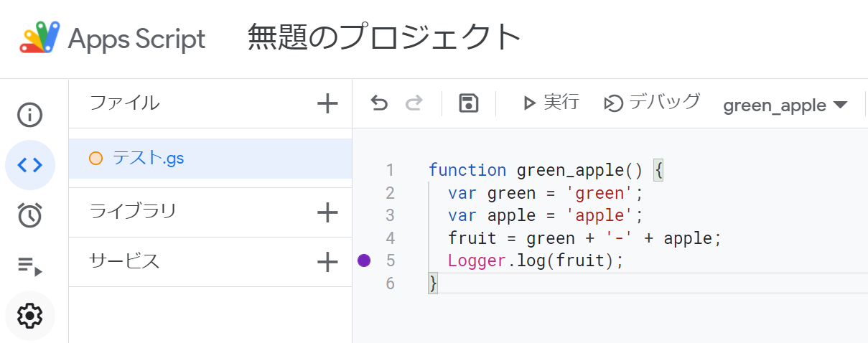Add a service with plus icon
This screenshot has width=868, height=343.
(327, 262)
